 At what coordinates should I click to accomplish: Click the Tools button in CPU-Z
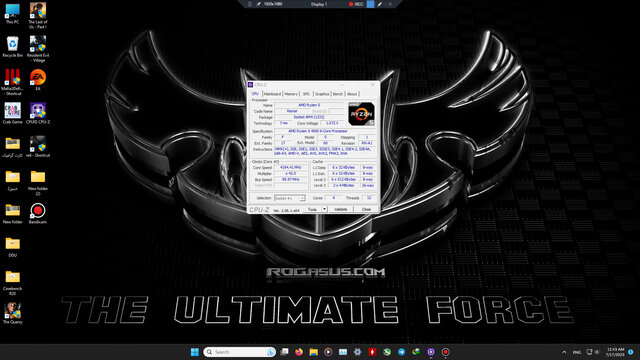tap(312, 209)
